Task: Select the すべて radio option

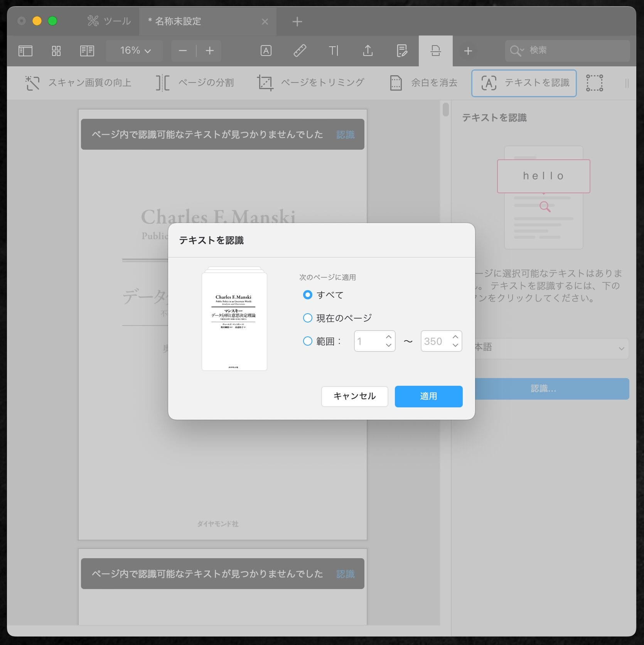Action: [x=307, y=295]
